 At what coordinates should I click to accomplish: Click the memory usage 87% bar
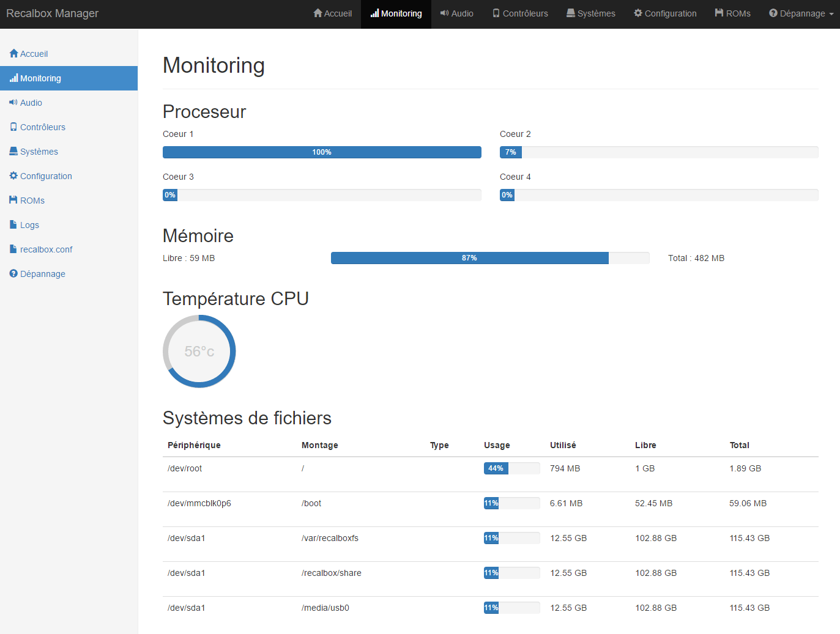470,258
